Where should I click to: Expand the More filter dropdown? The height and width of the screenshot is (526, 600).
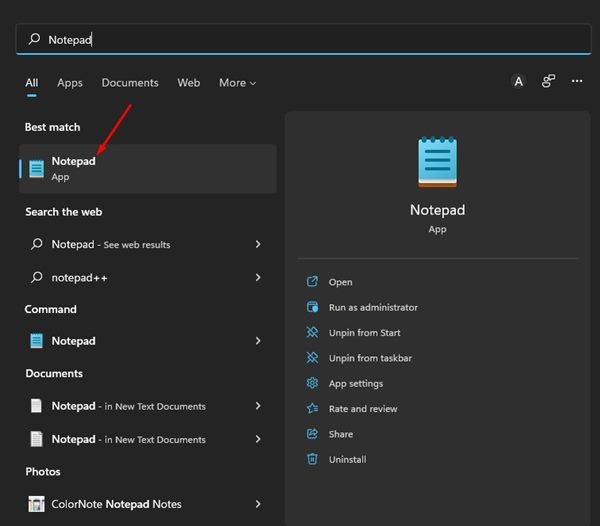click(x=237, y=83)
